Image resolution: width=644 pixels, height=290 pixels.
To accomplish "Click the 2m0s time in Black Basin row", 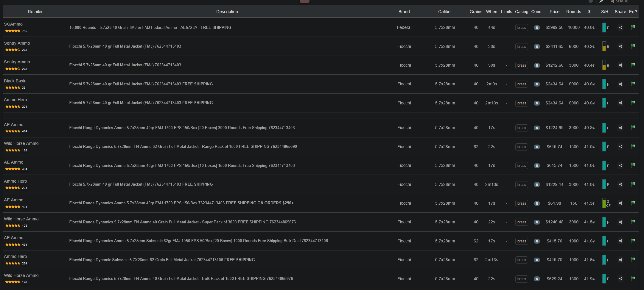I will (x=491, y=84).
